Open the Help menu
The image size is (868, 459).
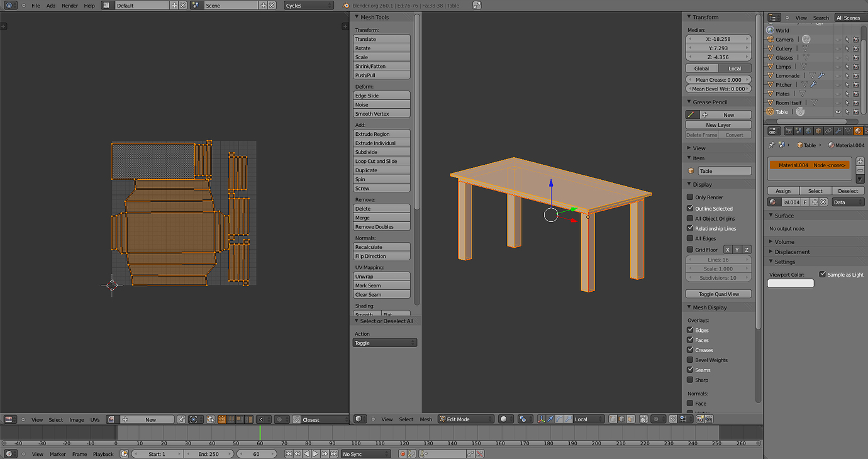click(89, 5)
